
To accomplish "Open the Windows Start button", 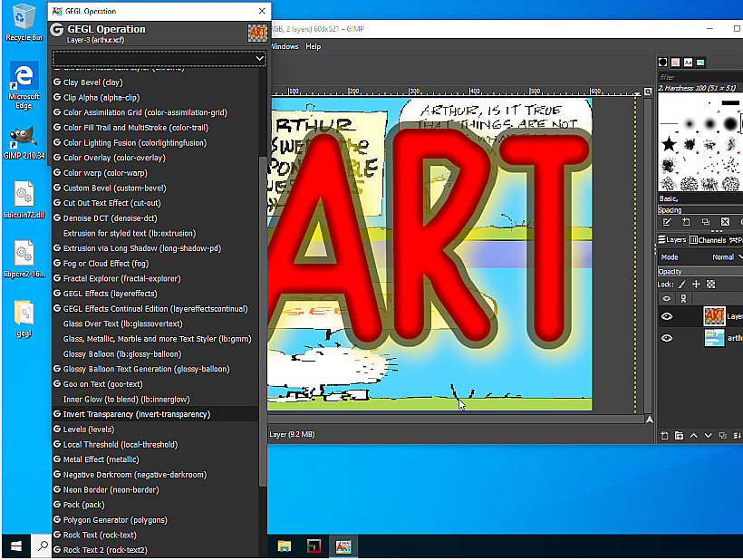I will coord(16,546).
